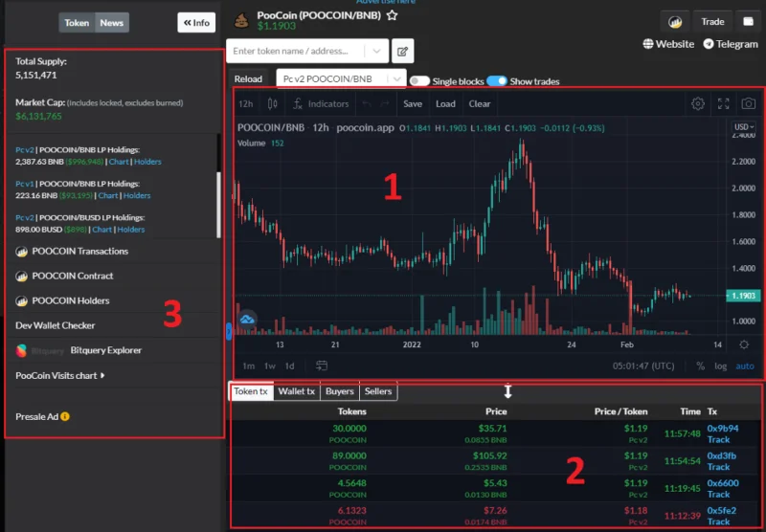Set chart range to 1d
This screenshot has height=532, width=766.
(x=290, y=366)
